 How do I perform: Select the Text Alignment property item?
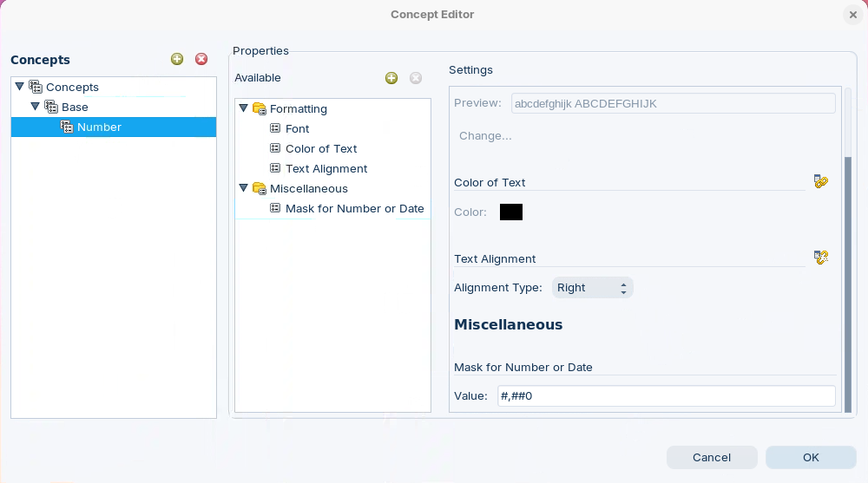(325, 169)
